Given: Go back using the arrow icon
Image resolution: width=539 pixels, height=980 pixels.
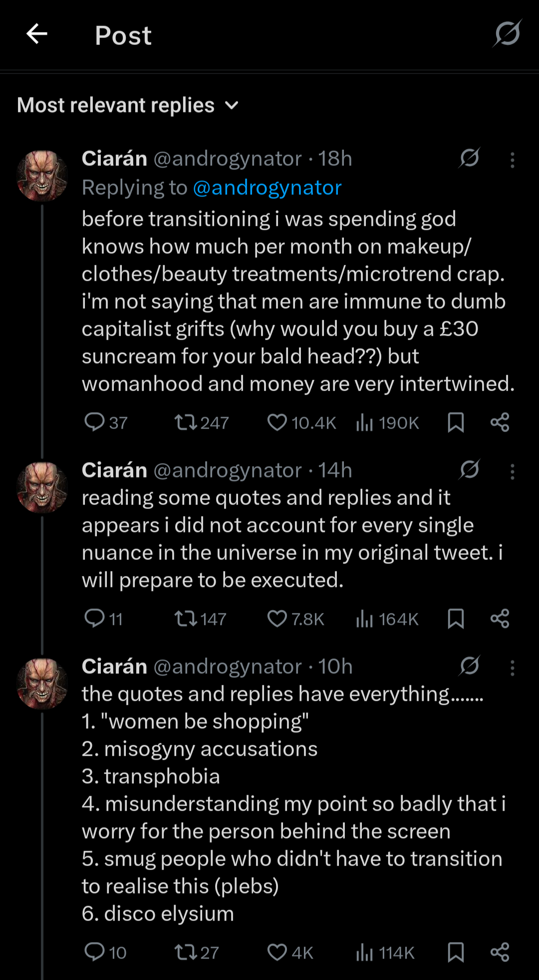Looking at the screenshot, I should (37, 34).
